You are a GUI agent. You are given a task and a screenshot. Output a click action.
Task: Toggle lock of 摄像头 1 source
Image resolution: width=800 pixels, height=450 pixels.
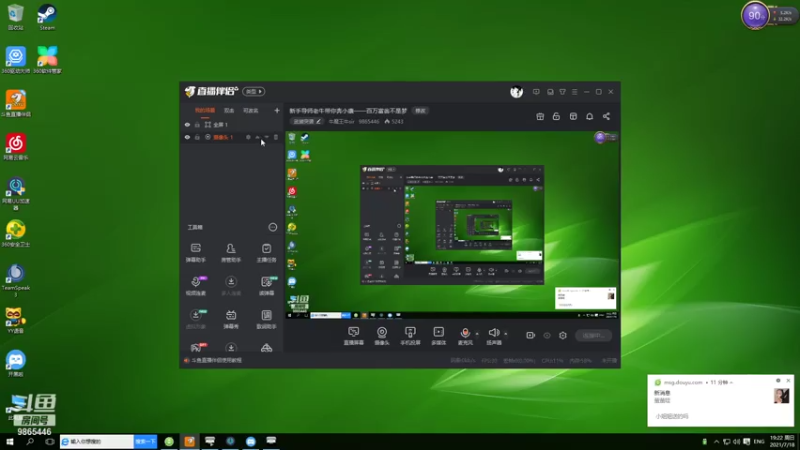click(x=197, y=137)
